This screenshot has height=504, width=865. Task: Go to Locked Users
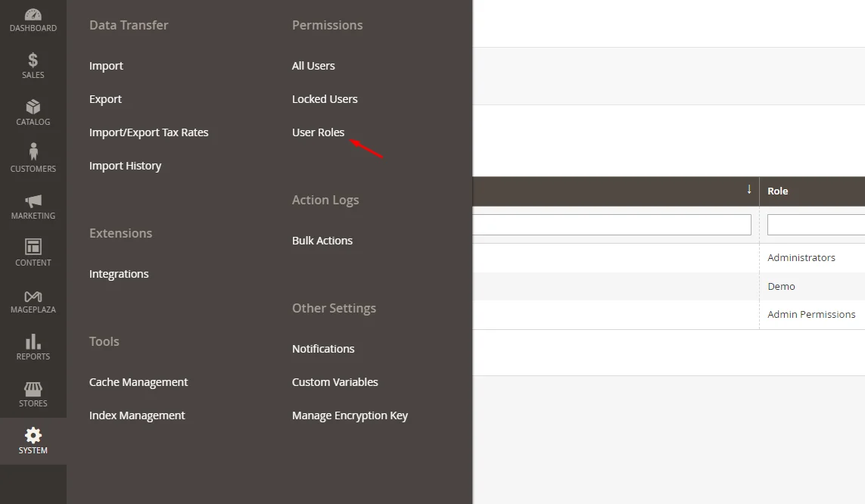click(x=325, y=99)
